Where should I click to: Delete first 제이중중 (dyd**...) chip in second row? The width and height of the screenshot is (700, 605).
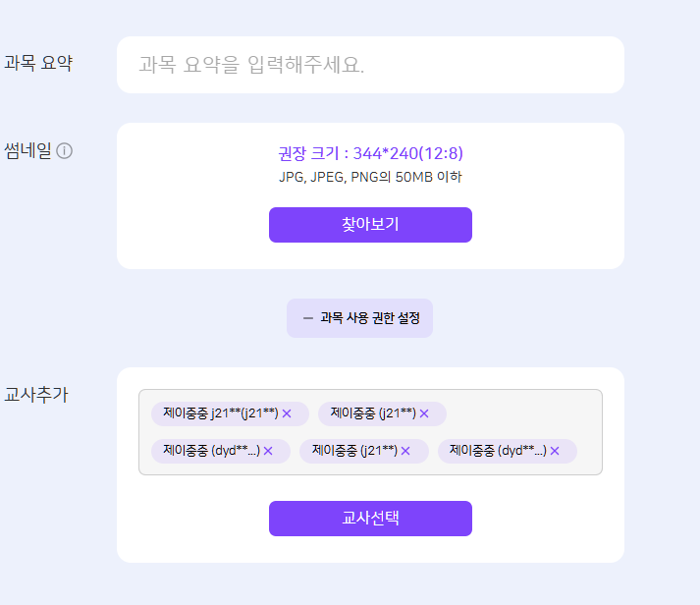pyautogui.click(x=268, y=451)
